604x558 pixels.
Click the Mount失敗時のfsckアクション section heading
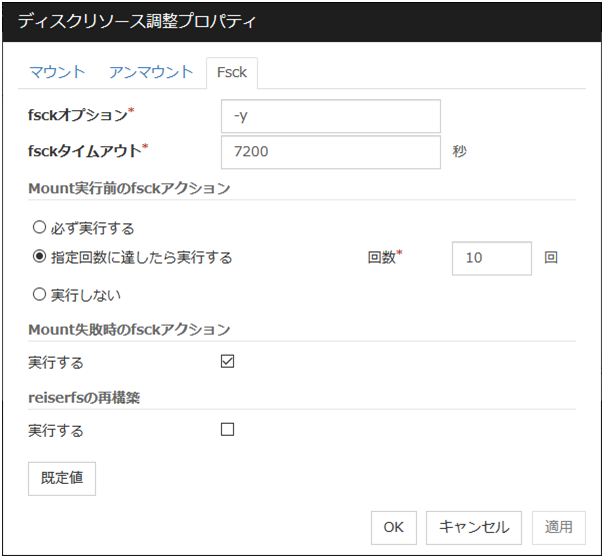point(129,329)
